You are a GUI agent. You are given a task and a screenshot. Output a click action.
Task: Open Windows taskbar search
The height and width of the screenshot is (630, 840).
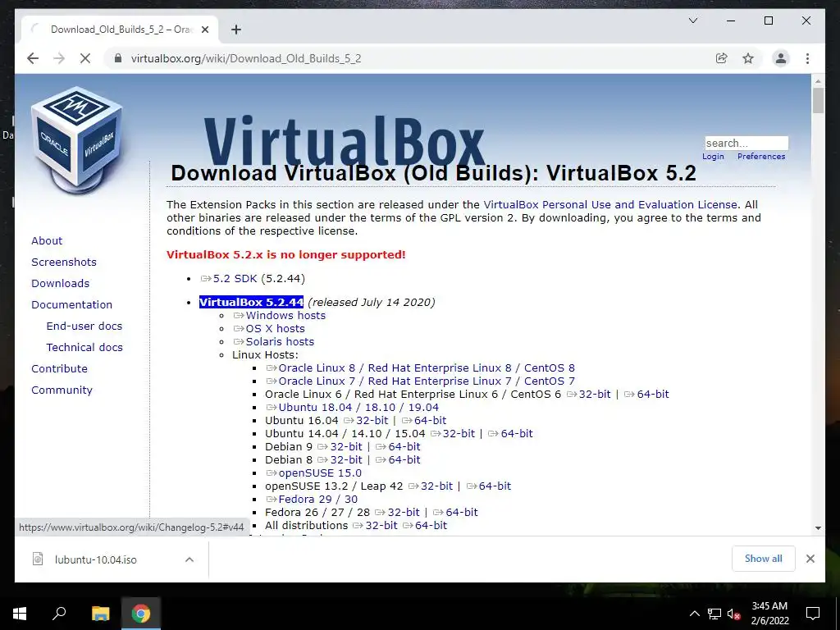coord(59,613)
